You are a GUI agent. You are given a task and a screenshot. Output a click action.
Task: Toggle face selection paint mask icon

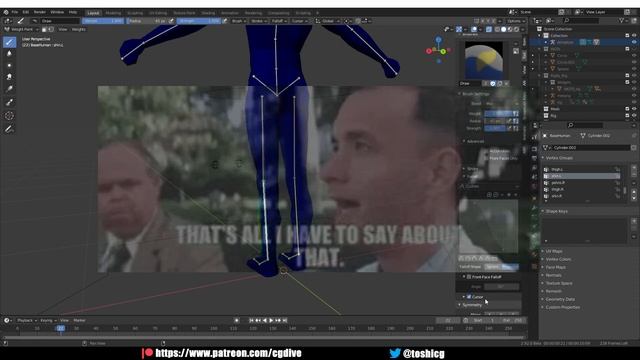(x=44, y=29)
